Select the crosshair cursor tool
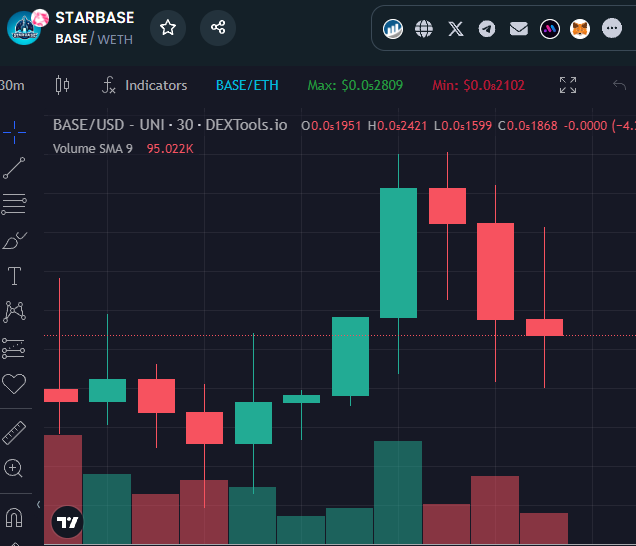The width and height of the screenshot is (636, 546). point(14,132)
